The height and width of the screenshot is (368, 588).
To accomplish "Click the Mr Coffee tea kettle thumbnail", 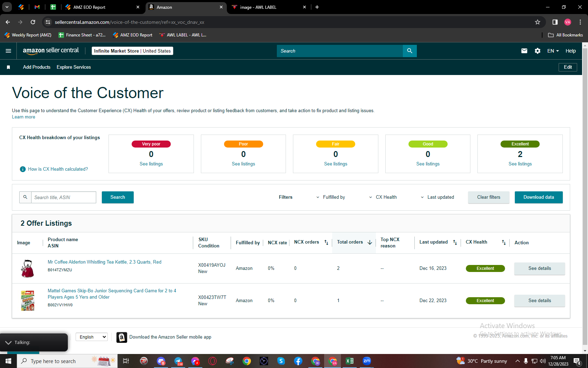I will [28, 268].
